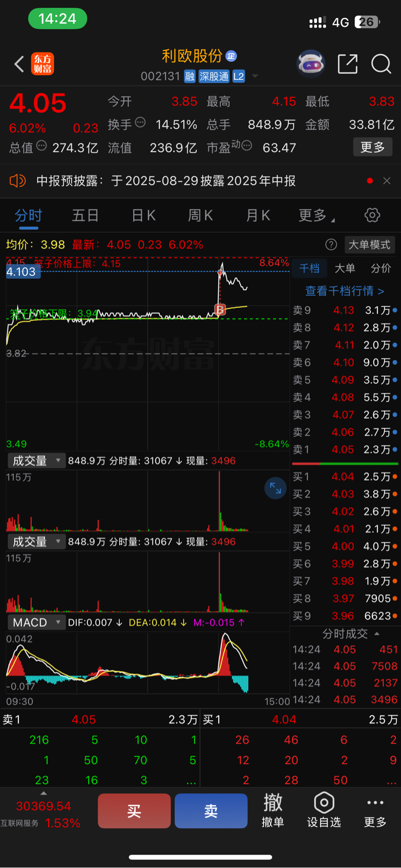Tap the info icon beside 市盈
The height and width of the screenshot is (868, 401).
point(246,146)
